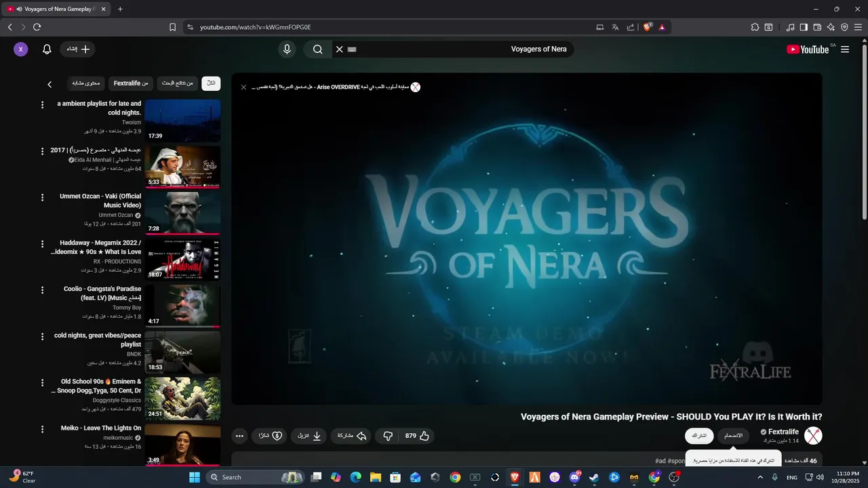This screenshot has width=868, height=488.
Task: Open options menu for Old School 90s
Action: click(x=42, y=383)
